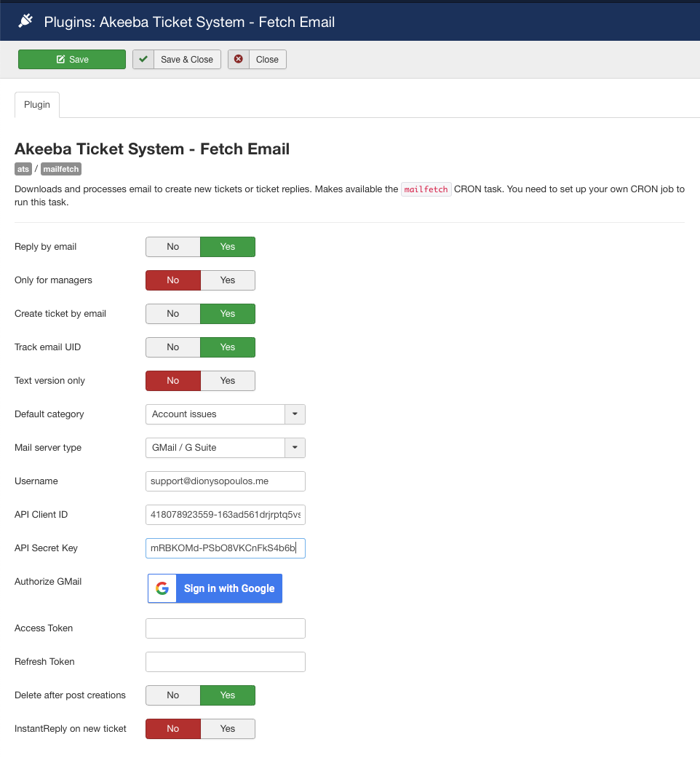Turn off Track email UID
The width and height of the screenshot is (700, 758).
173,347
